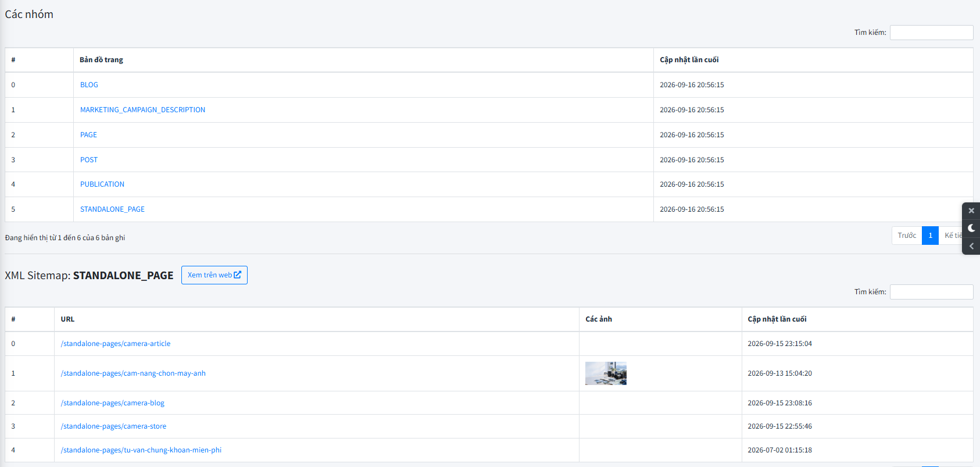Click timestamp 2026-09-15 23:15:04
Image resolution: width=980 pixels, height=467 pixels.
click(779, 344)
